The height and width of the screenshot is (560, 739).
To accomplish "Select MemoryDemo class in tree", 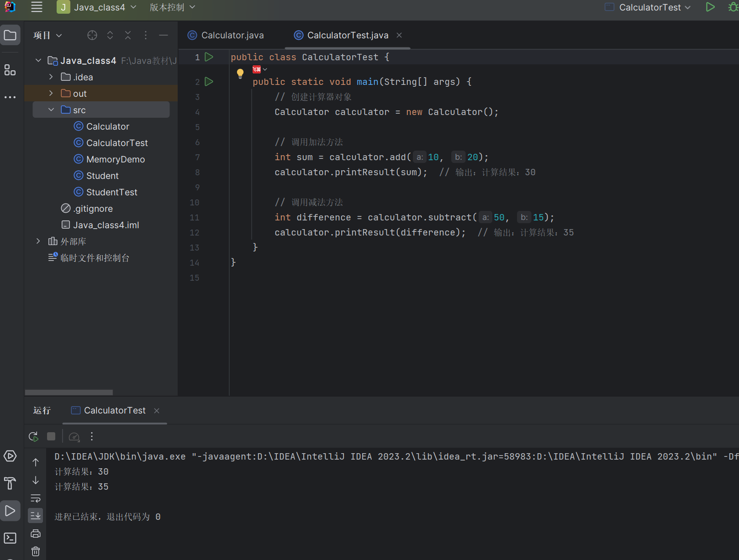I will coord(110,159).
